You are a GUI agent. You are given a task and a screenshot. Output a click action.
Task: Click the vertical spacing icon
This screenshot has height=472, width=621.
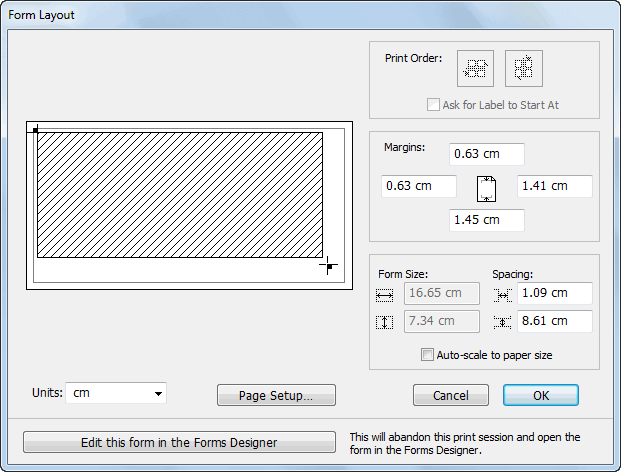503,322
